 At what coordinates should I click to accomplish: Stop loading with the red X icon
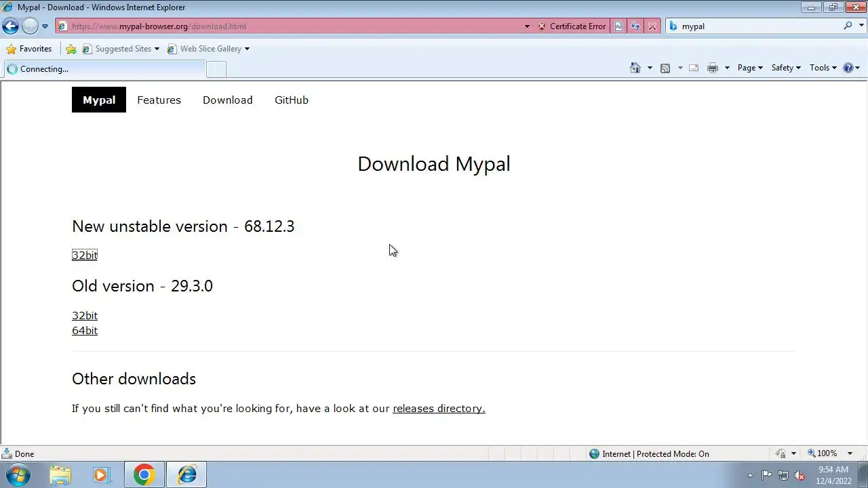[x=652, y=26]
